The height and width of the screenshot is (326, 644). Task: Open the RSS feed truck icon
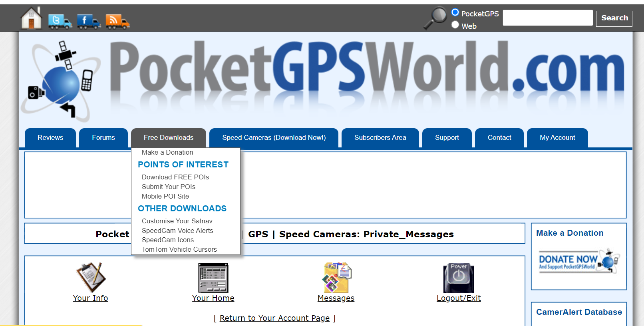coord(117,21)
